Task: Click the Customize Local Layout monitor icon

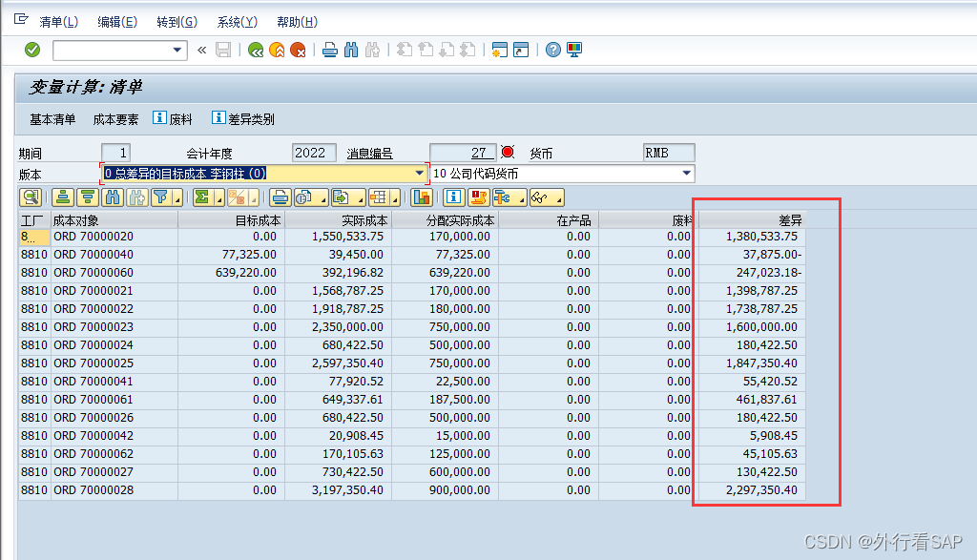Action: pyautogui.click(x=574, y=50)
